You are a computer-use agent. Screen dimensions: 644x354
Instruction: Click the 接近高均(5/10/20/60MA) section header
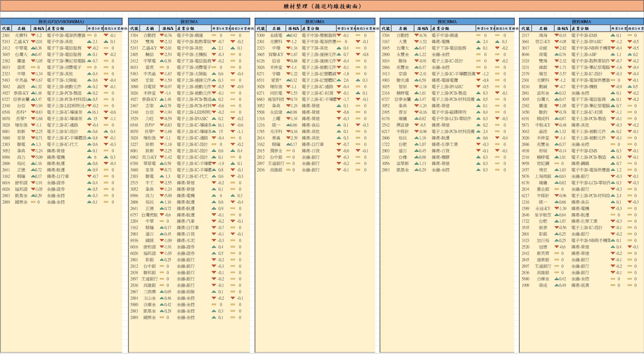pos(61,22)
